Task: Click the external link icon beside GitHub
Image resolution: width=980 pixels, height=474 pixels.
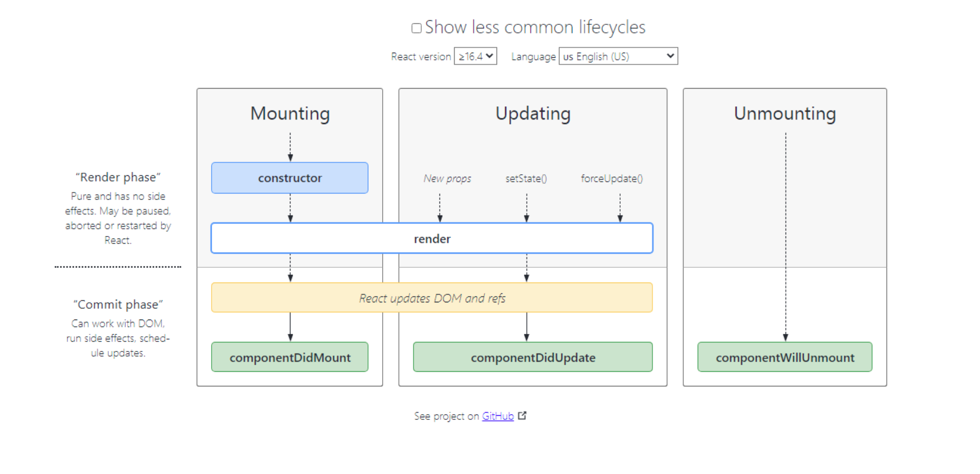Action: click(x=522, y=416)
